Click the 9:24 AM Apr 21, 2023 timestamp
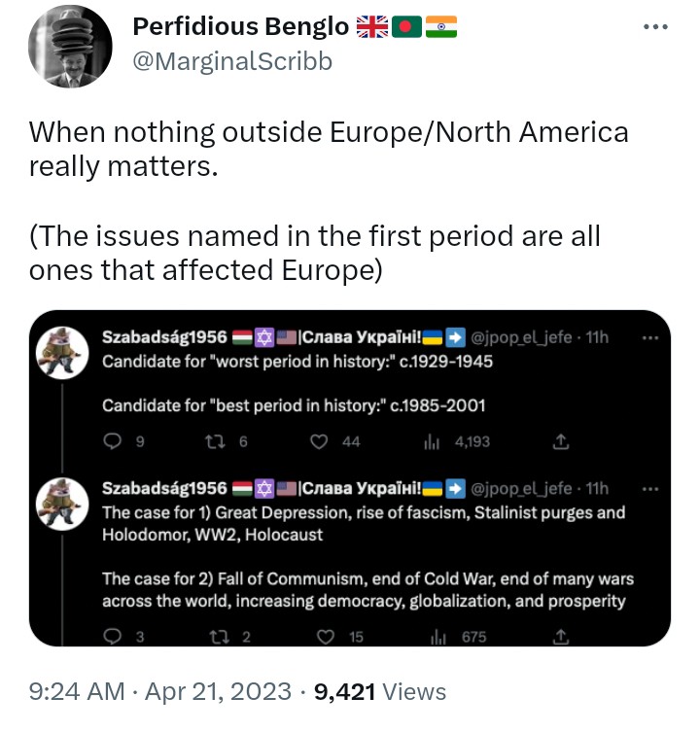The image size is (700, 732). click(159, 691)
